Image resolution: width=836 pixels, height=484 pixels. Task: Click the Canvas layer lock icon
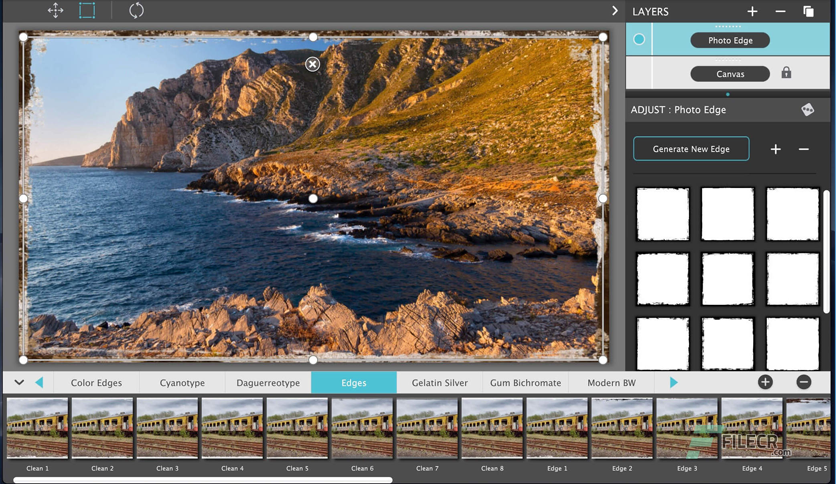click(786, 72)
